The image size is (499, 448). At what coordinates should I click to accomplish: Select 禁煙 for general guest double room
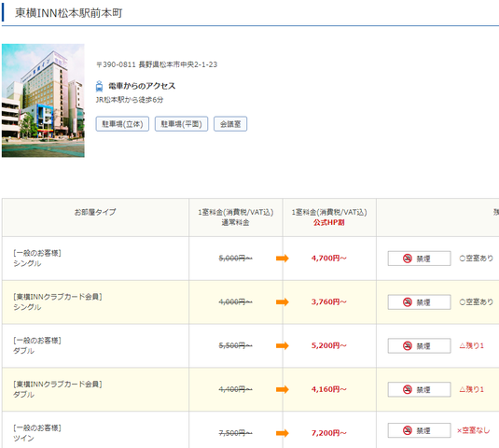tap(419, 345)
